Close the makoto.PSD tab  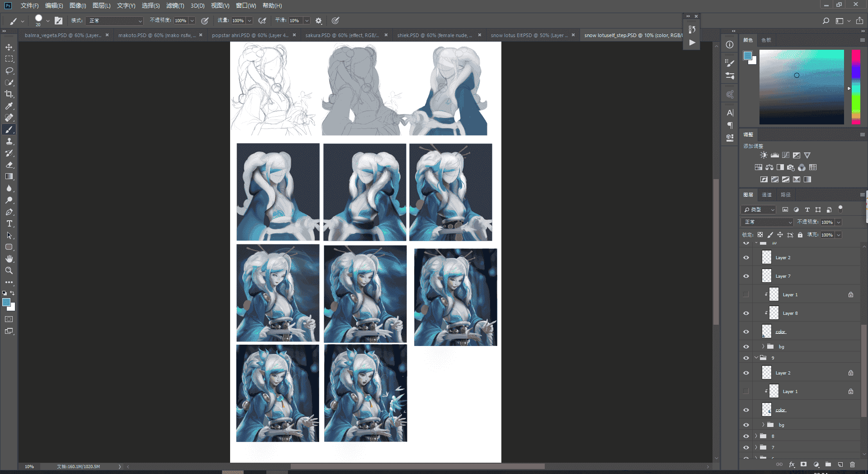pyautogui.click(x=201, y=35)
